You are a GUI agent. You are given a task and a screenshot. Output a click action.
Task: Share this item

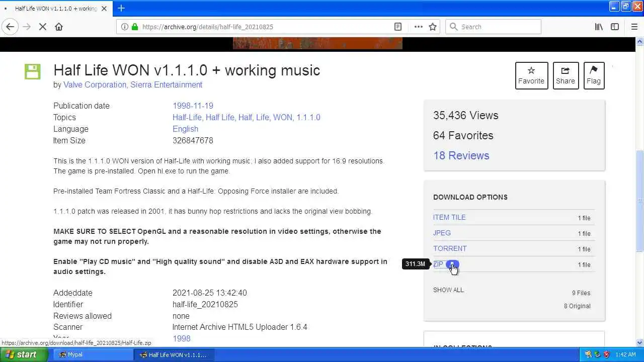566,75
